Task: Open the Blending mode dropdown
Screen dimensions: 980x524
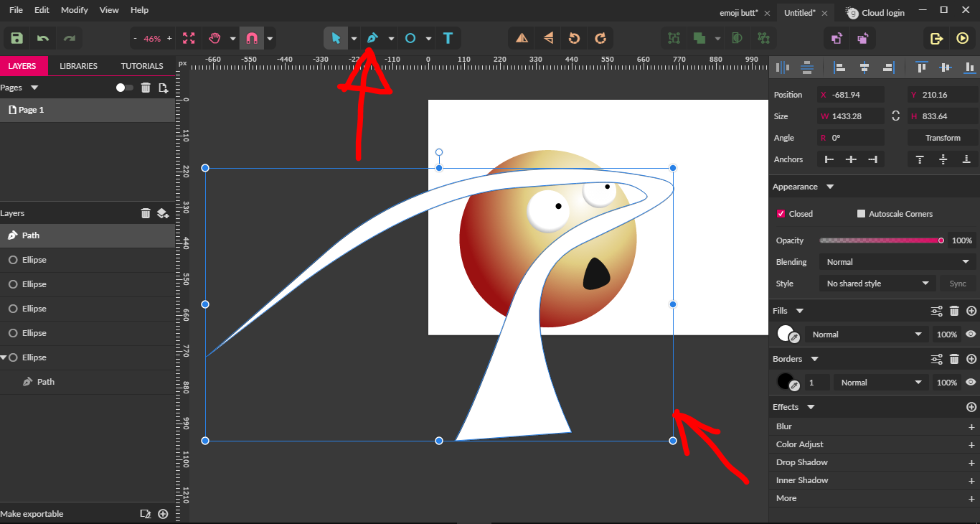Action: click(x=897, y=262)
